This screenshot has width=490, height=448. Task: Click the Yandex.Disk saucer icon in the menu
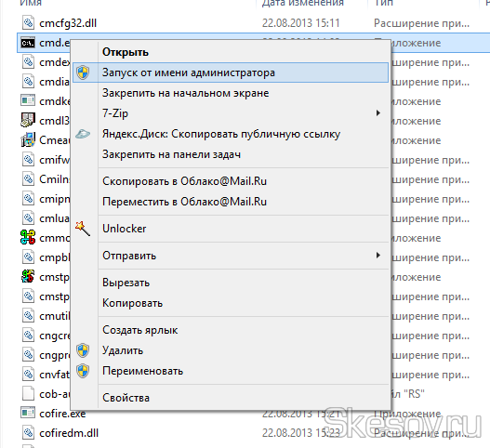pos(83,134)
